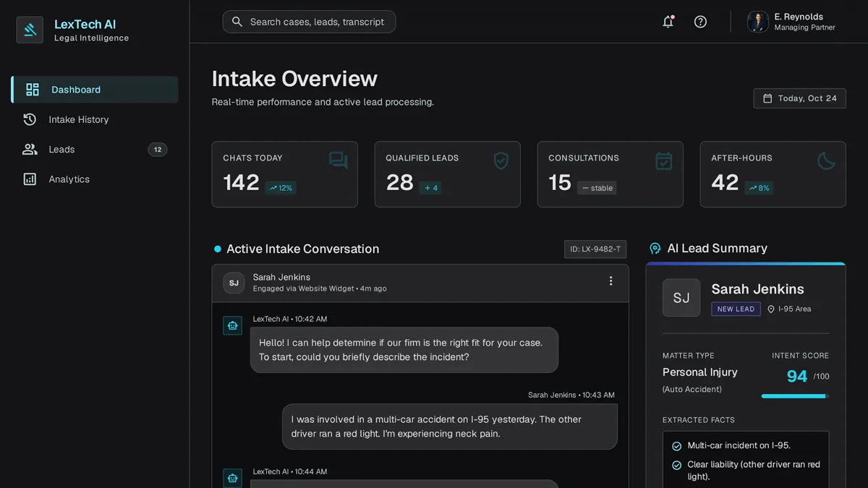Click the intent score progress bar
The width and height of the screenshot is (868, 488).
[x=795, y=396]
